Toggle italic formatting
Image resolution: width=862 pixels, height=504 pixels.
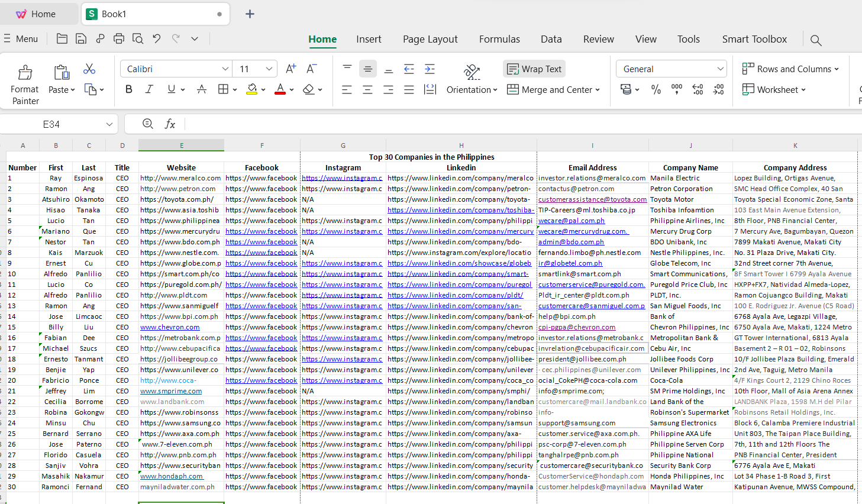149,89
